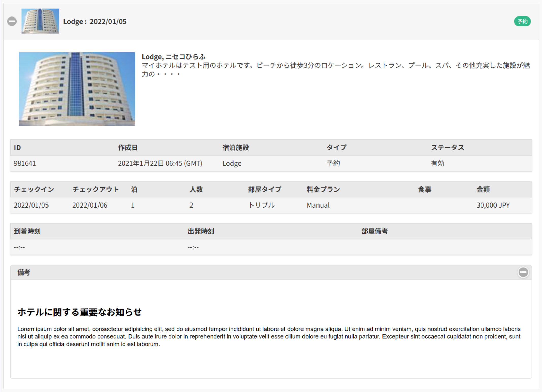This screenshot has height=392, width=542.
Task: Click arrival time value under 到着時刻
Action: pos(19,247)
